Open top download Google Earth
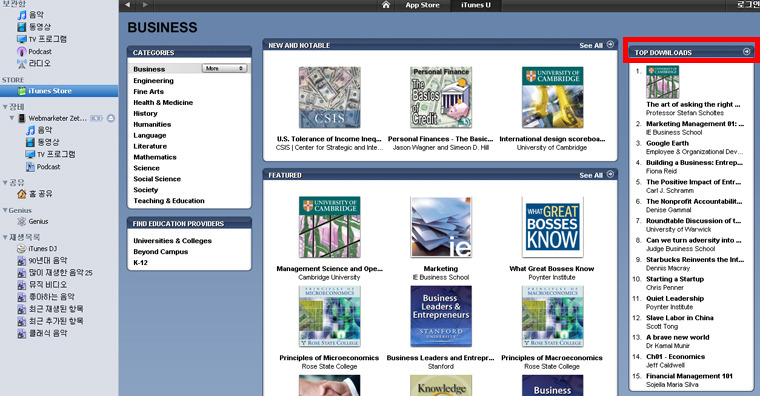This screenshot has width=760, height=396. click(x=667, y=143)
